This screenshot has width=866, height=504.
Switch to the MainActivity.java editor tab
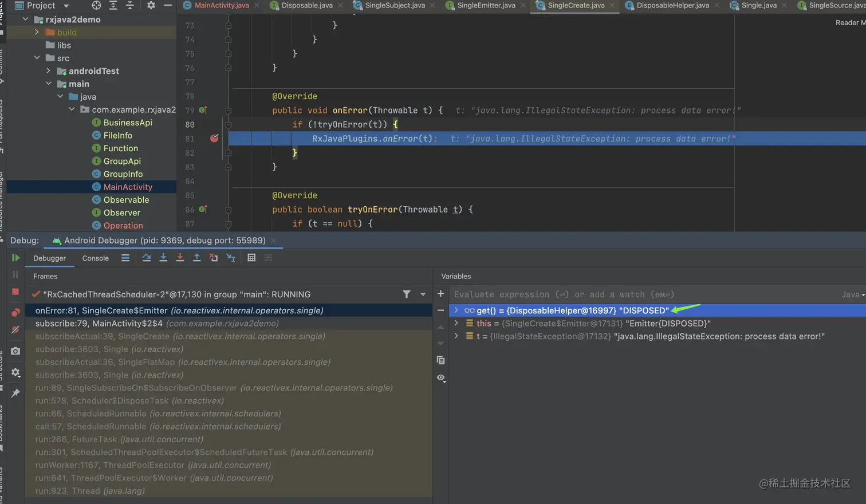222,5
